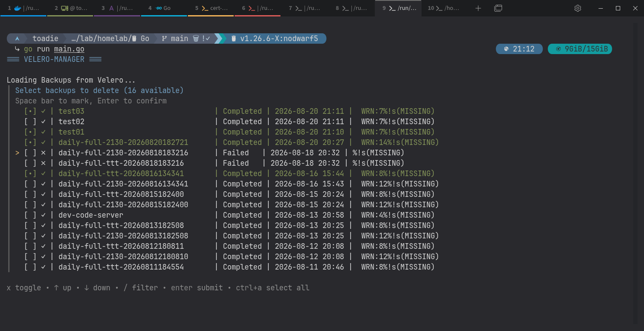The width and height of the screenshot is (644, 331).
Task: Click the 2026-08-16 15:44 timestamp
Action: (309, 174)
